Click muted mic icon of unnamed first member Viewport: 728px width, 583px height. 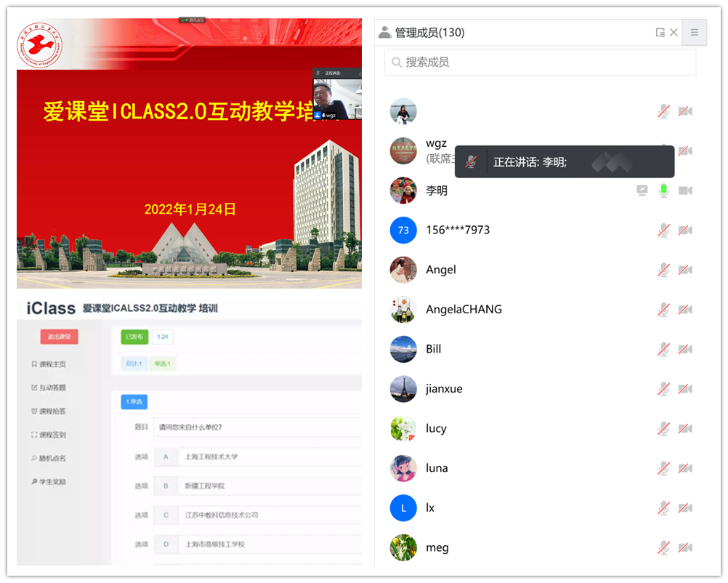[663, 111]
